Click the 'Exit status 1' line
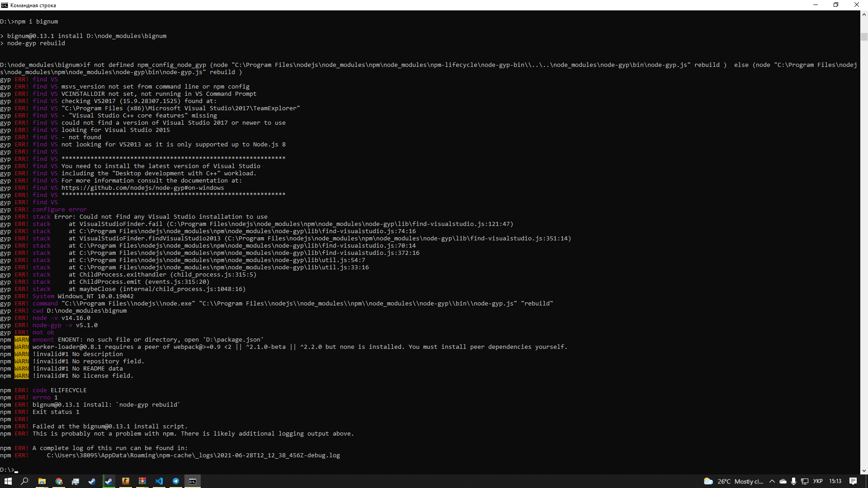The image size is (868, 488). tap(40, 412)
